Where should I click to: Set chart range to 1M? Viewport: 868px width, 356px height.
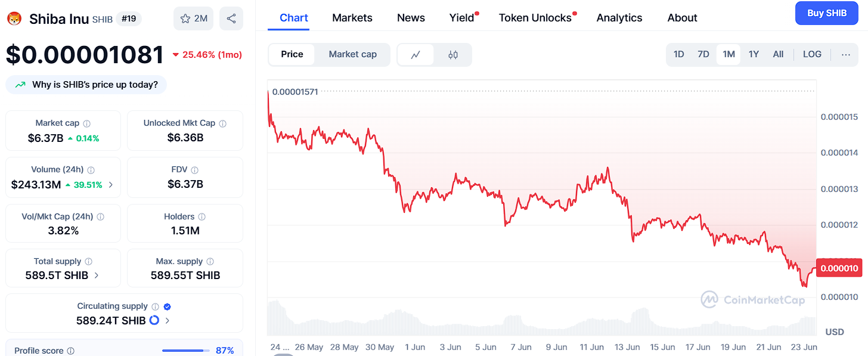point(728,54)
